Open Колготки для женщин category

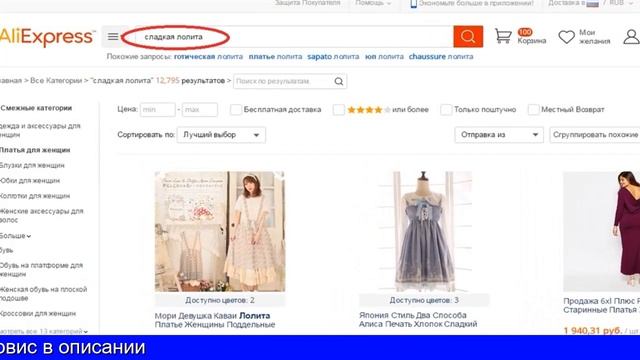tap(35, 196)
